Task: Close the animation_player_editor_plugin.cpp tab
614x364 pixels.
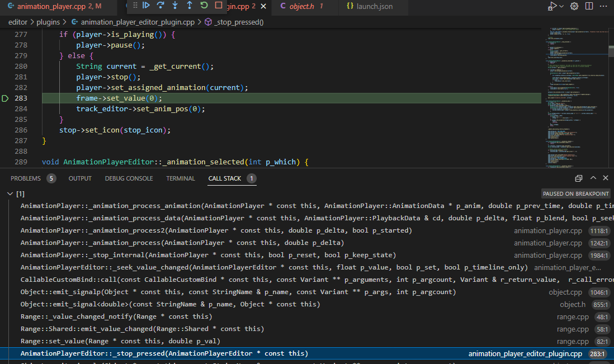Action: [x=263, y=6]
